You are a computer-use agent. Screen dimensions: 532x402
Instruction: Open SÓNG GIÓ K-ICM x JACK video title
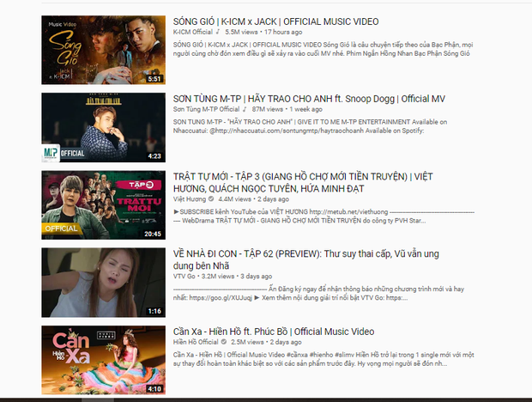pos(275,21)
